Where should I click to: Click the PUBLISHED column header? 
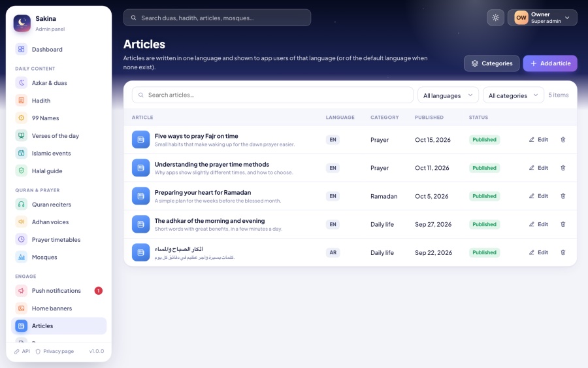tap(429, 118)
